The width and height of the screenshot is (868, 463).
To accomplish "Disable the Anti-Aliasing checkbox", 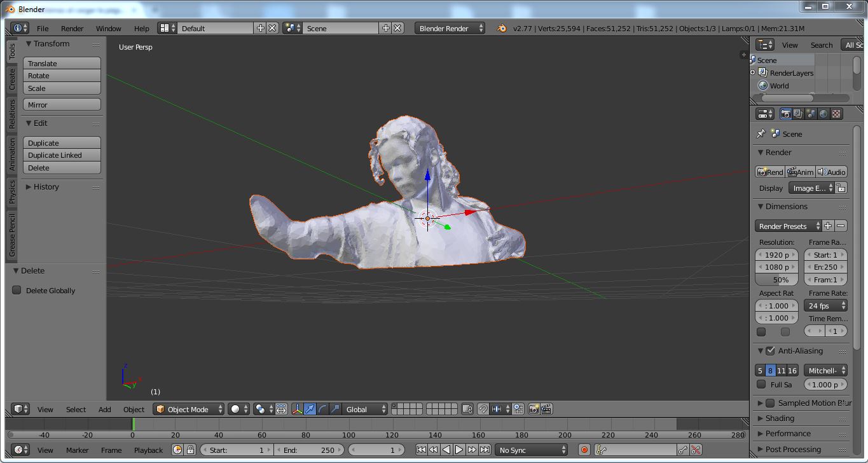I will point(770,351).
